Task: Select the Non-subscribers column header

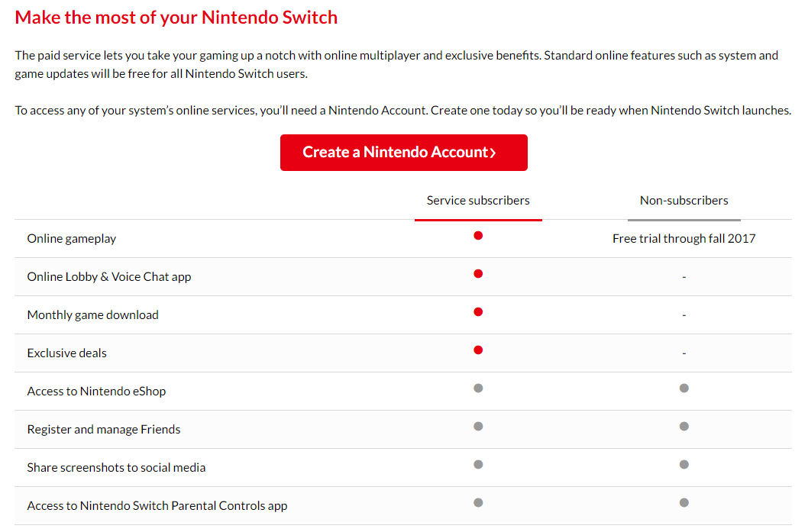Action: click(x=684, y=200)
